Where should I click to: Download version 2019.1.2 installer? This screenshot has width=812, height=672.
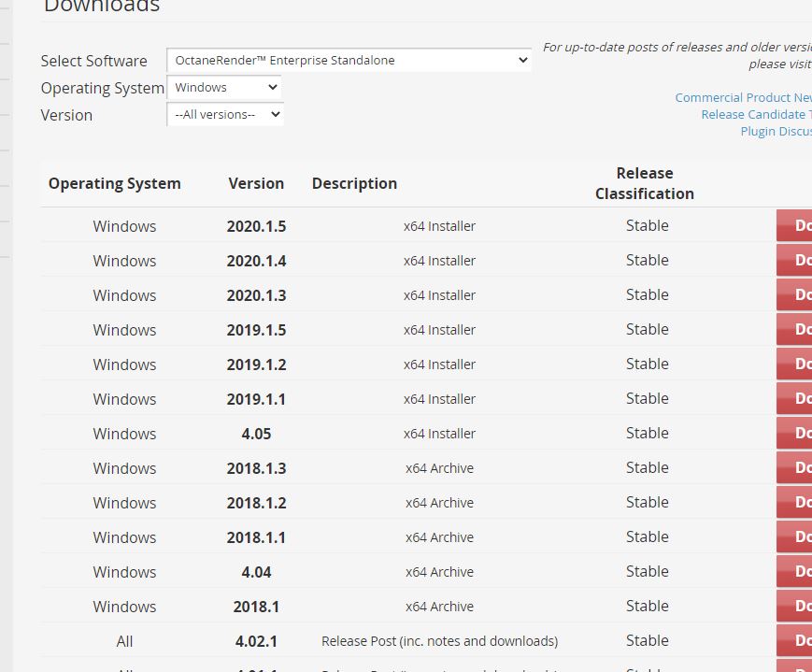click(794, 364)
